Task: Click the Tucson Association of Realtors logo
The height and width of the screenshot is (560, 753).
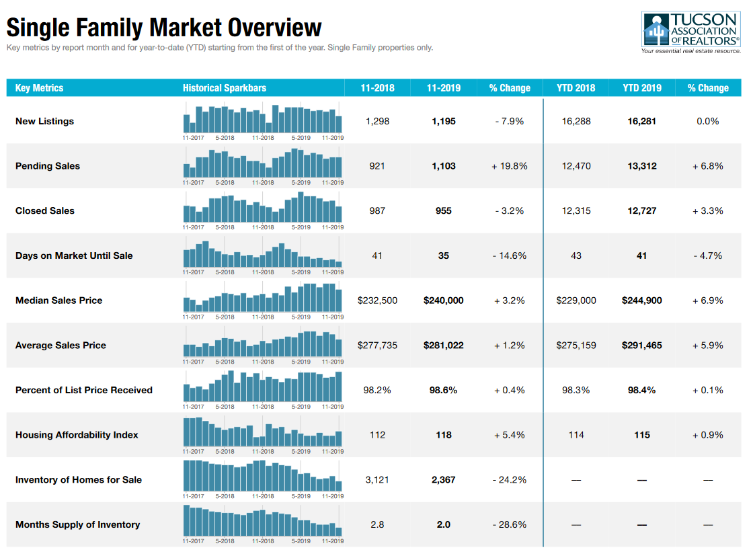Action: [690, 32]
